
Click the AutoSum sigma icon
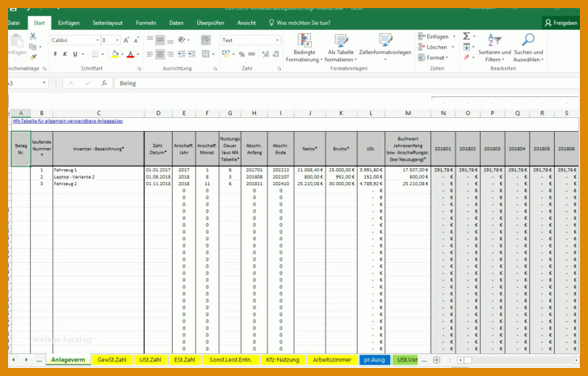click(x=466, y=36)
